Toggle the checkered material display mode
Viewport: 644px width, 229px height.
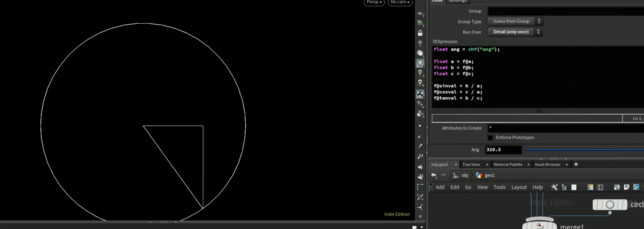[x=420, y=94]
